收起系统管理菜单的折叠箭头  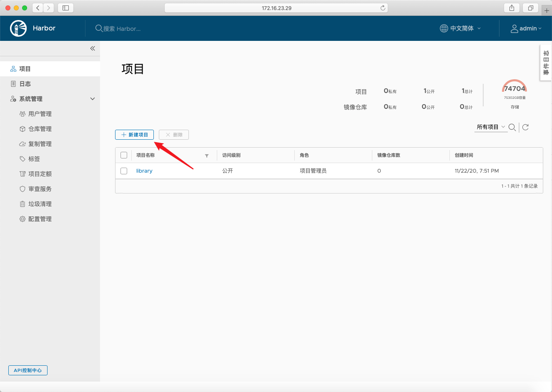pos(93,98)
